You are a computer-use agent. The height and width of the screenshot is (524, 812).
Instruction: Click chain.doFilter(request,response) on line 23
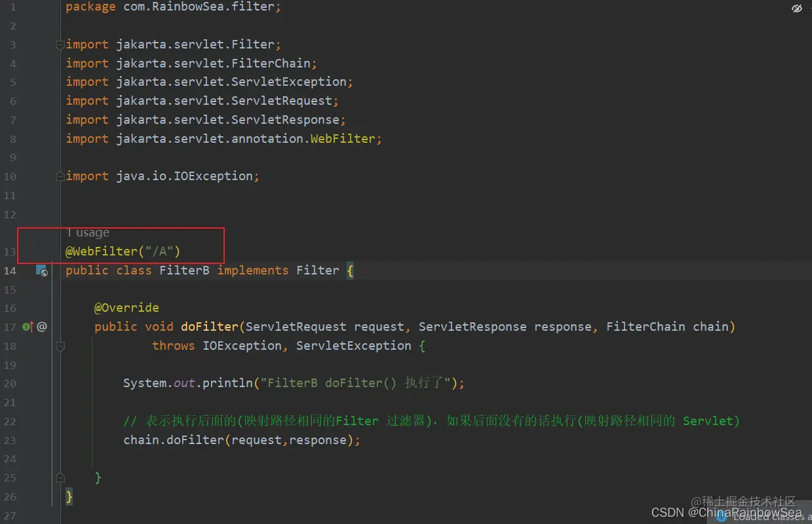242,440
